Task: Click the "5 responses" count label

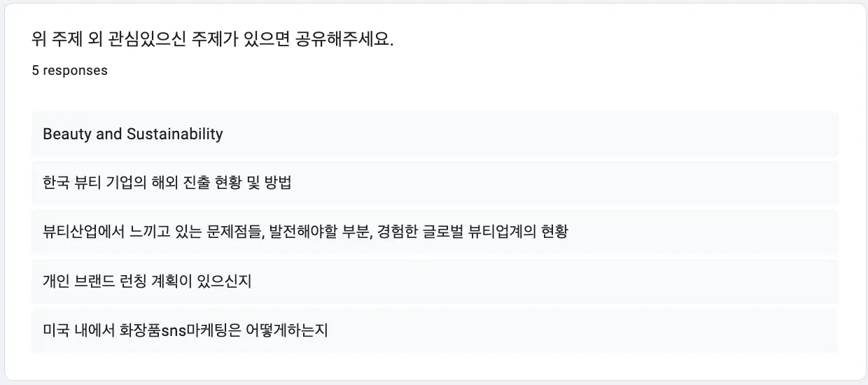Action: pos(69,71)
